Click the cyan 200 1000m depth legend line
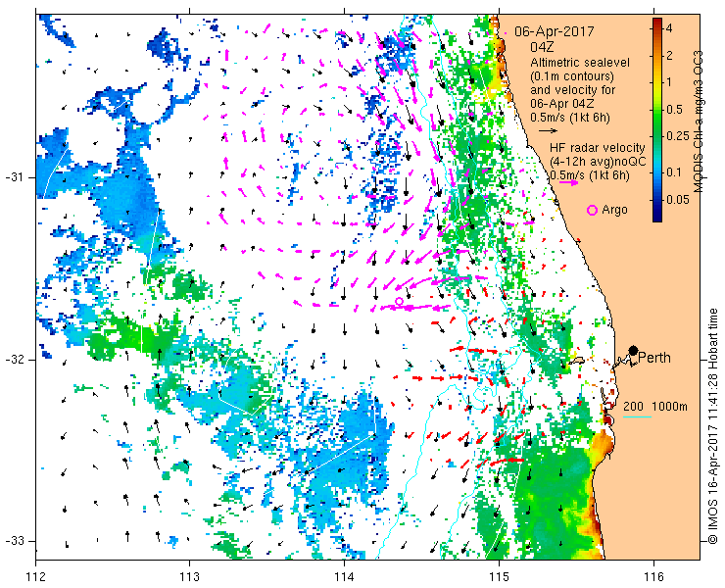The width and height of the screenshot is (725, 588). click(x=637, y=417)
